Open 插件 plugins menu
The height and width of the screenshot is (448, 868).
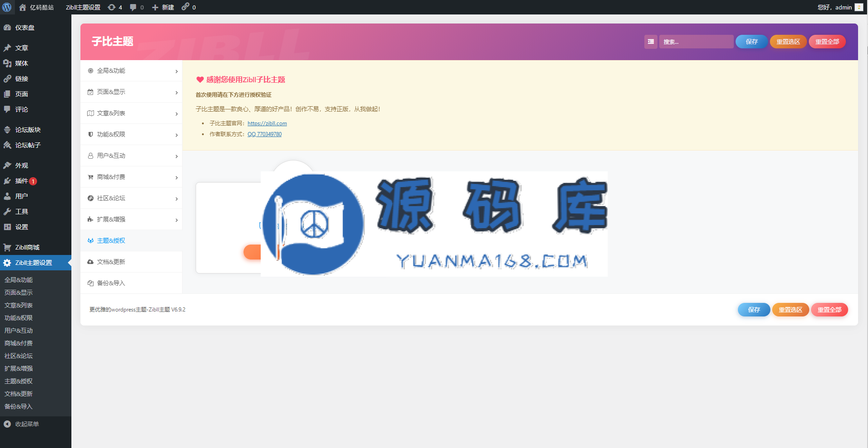point(36,181)
